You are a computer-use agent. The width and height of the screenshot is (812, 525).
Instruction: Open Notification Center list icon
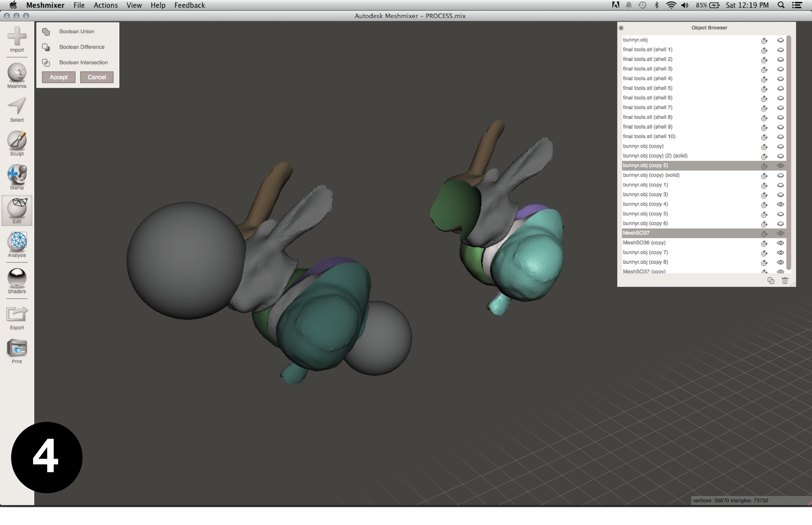click(797, 5)
